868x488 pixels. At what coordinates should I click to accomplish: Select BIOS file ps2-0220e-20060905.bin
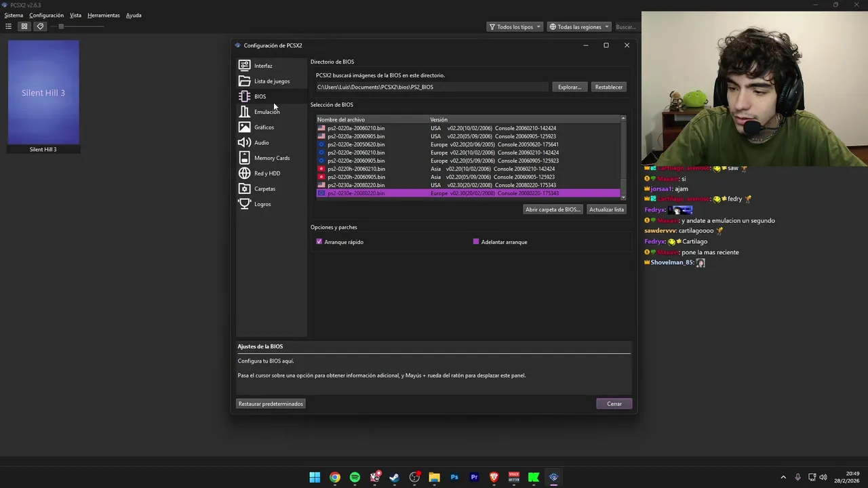pyautogui.click(x=468, y=161)
